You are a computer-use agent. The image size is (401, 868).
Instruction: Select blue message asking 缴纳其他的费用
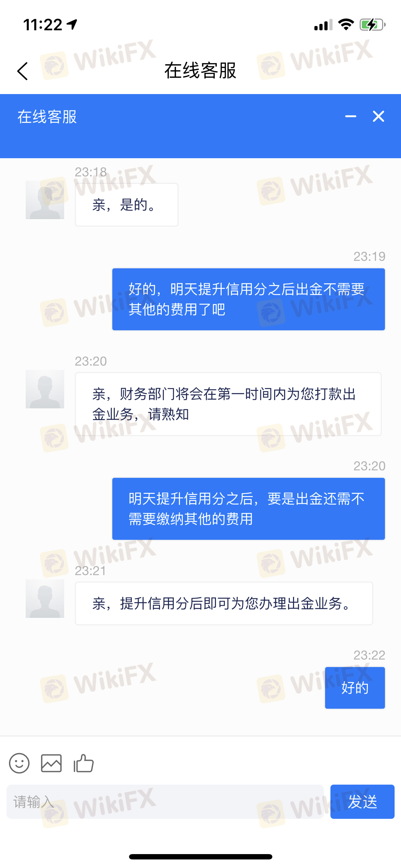click(248, 509)
